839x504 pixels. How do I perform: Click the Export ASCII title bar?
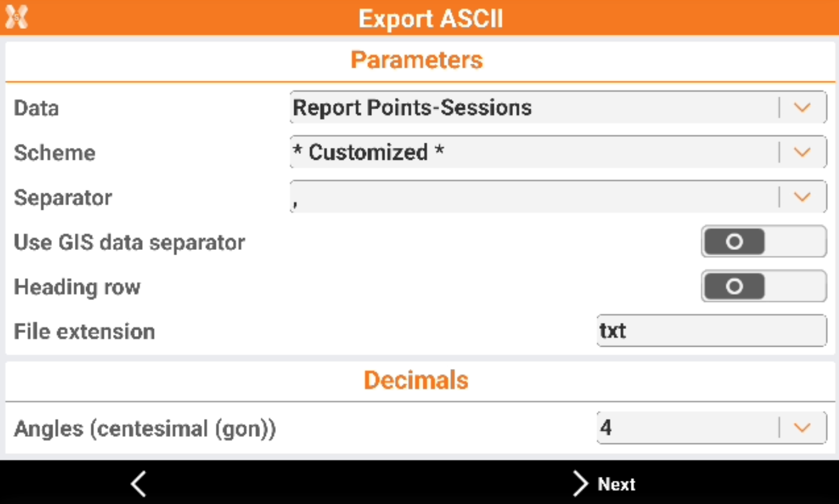coord(430,18)
